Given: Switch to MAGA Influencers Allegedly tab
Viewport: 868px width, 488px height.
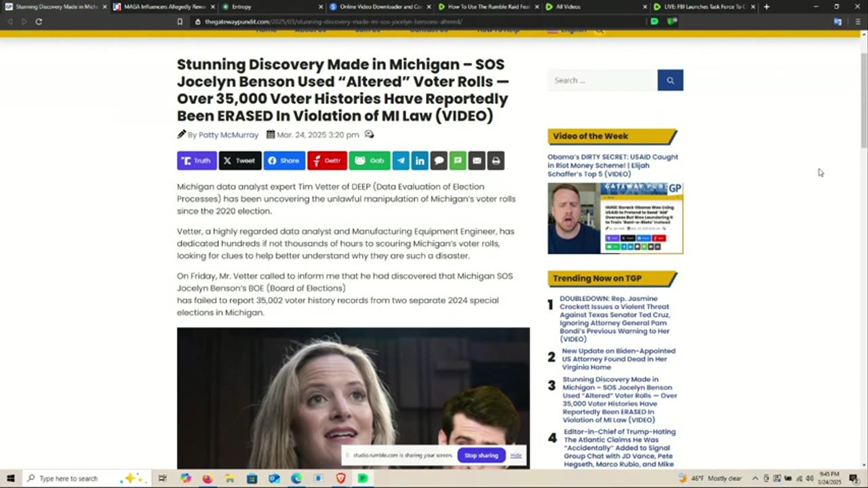Looking at the screenshot, I should tap(163, 7).
